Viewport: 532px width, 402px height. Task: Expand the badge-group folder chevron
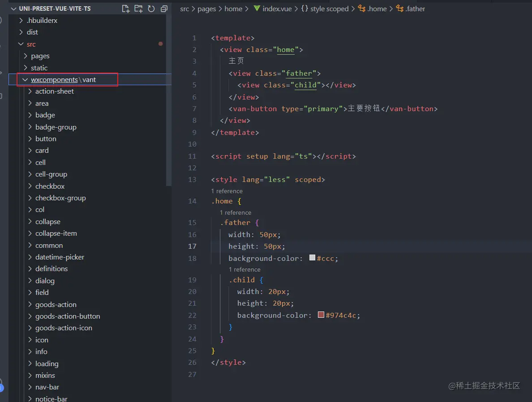30,127
